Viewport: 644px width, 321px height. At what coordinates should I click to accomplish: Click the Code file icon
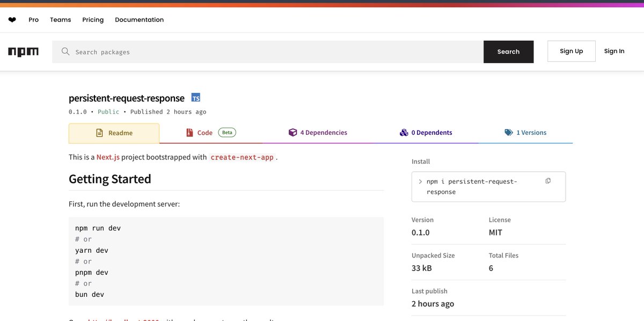click(x=189, y=133)
